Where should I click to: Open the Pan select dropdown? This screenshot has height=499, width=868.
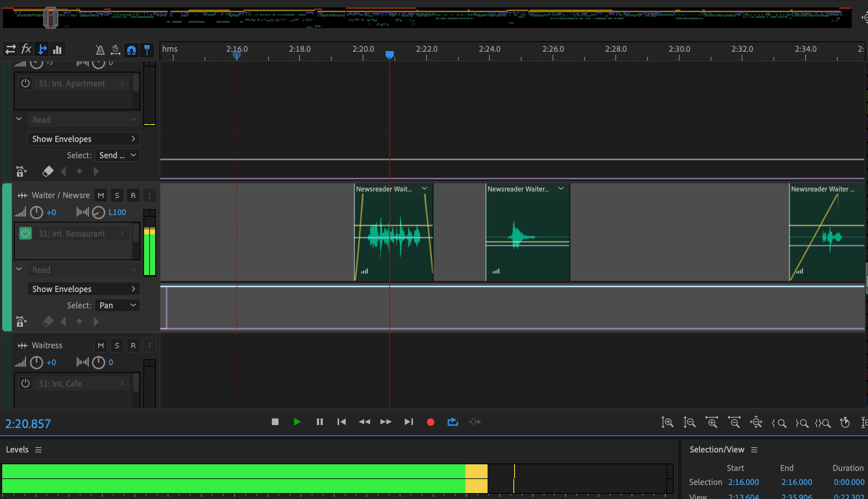click(117, 305)
